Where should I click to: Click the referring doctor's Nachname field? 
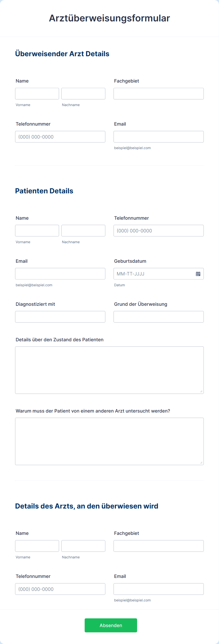[x=83, y=94]
